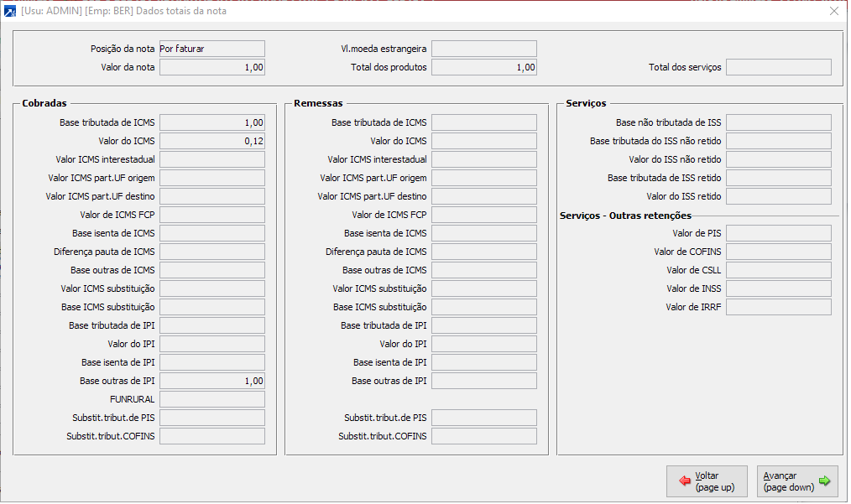Screen dimensions: 851x504
Task: Click the Cobradas Valor do ICMS field
Action: (x=211, y=141)
